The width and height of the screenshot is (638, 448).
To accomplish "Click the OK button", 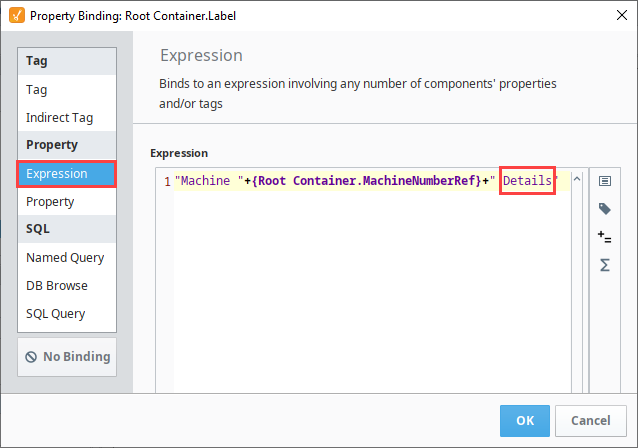I will pos(524,420).
